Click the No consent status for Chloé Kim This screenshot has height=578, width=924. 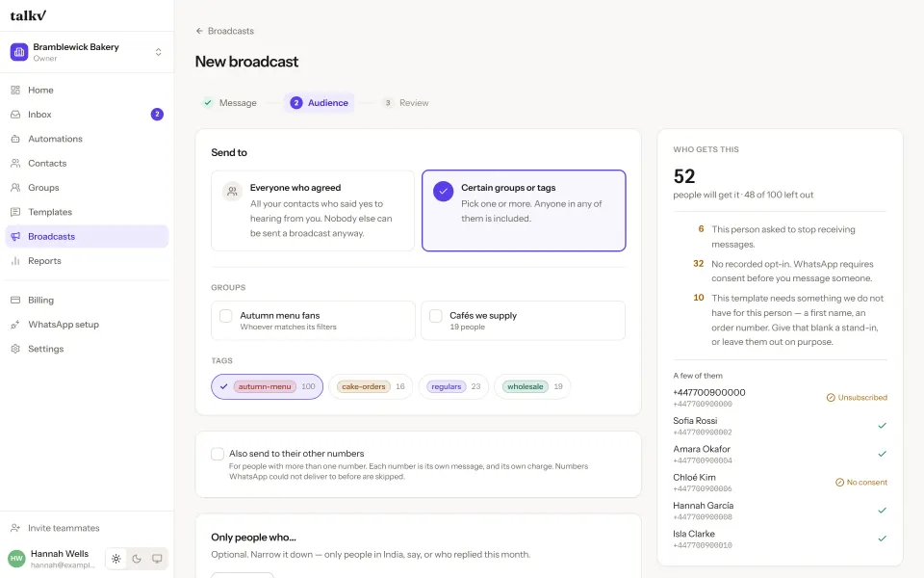point(860,483)
